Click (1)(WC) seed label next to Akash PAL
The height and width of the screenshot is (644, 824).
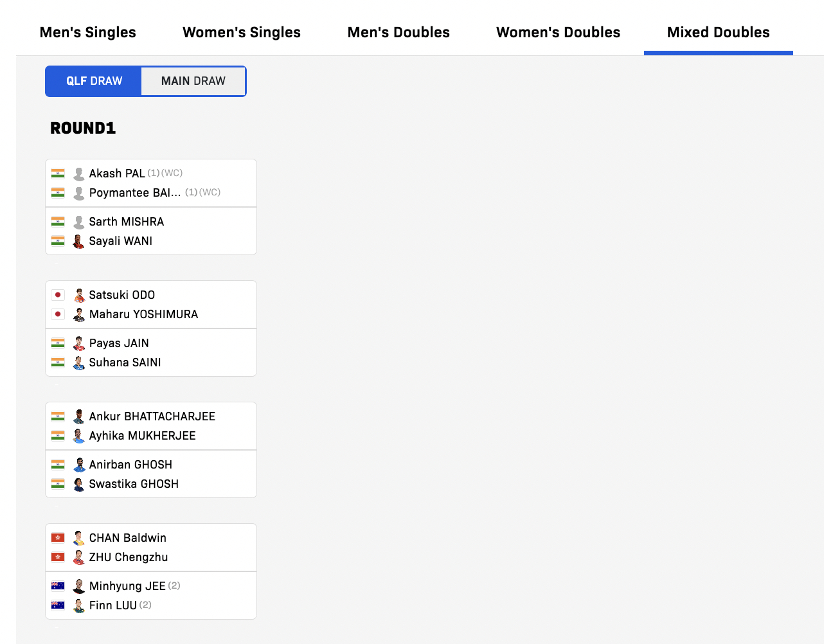[x=165, y=173]
